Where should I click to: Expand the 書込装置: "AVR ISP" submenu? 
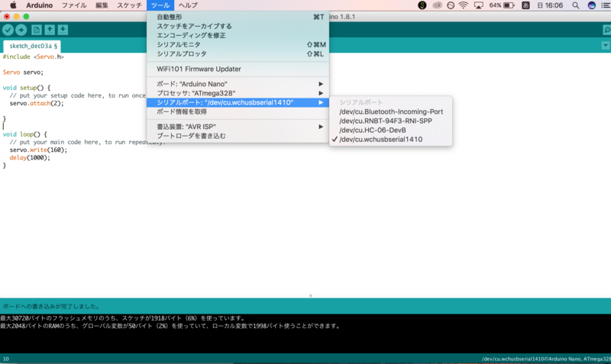[x=238, y=127]
